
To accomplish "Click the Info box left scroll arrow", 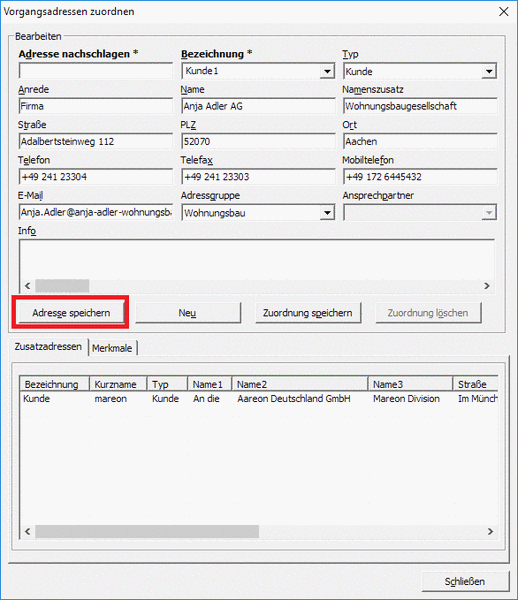I will (27, 286).
